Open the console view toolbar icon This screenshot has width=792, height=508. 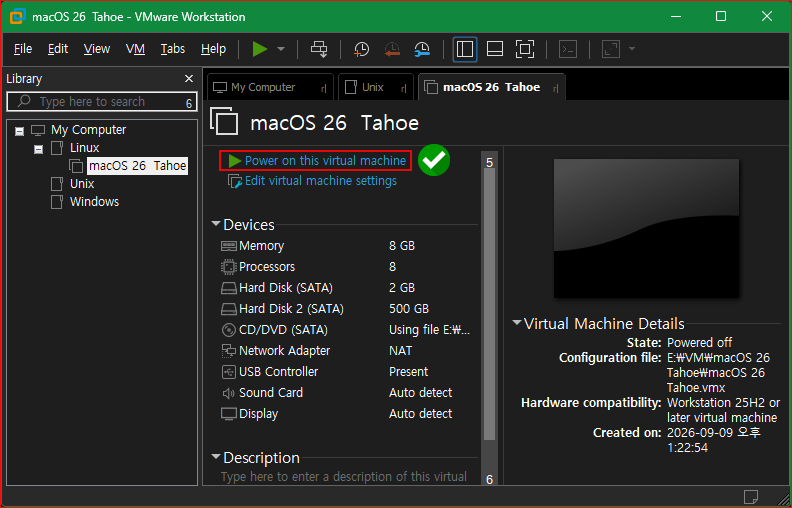(x=568, y=49)
